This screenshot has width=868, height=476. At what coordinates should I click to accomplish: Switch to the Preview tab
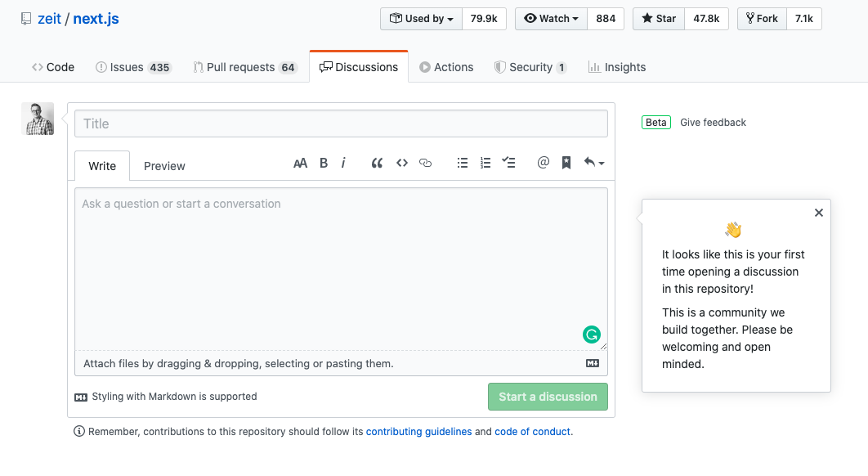click(164, 166)
